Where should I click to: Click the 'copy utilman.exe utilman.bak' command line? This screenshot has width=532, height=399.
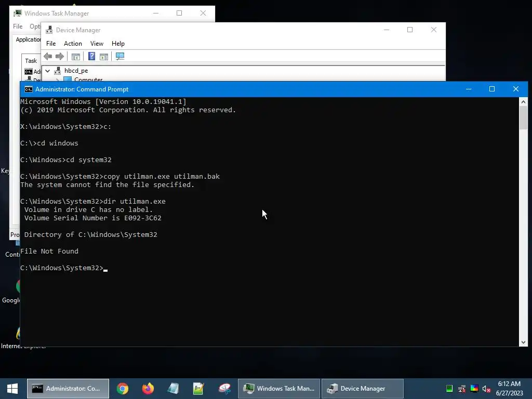[120, 177]
